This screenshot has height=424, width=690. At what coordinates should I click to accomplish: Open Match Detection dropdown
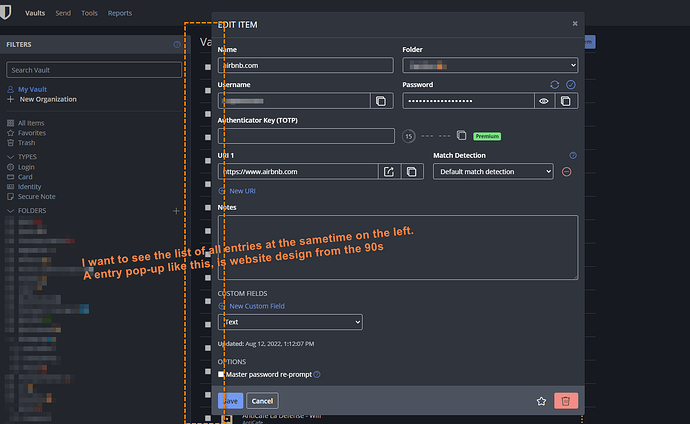point(493,172)
